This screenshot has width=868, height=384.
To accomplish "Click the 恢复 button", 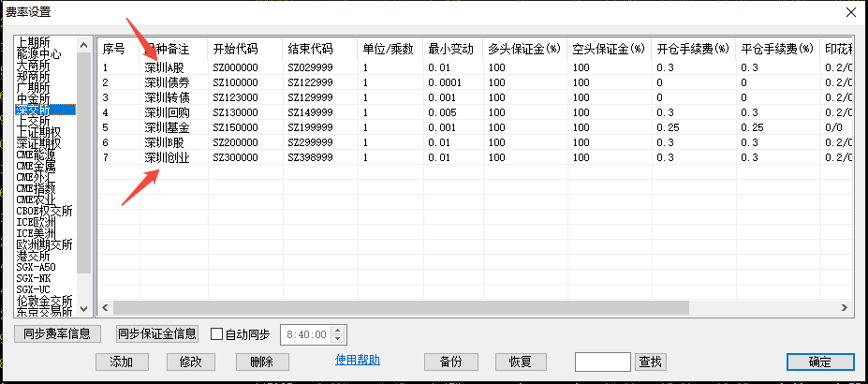I will [x=521, y=362].
